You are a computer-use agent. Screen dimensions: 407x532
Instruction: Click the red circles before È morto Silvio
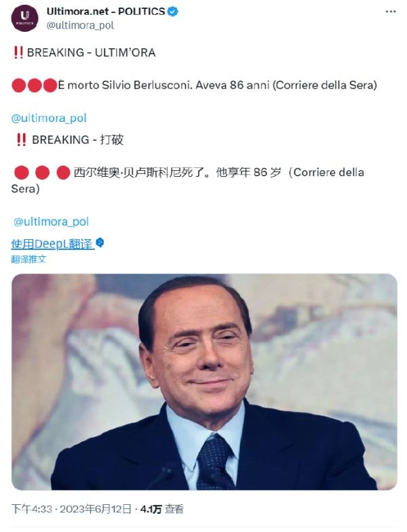click(x=35, y=85)
